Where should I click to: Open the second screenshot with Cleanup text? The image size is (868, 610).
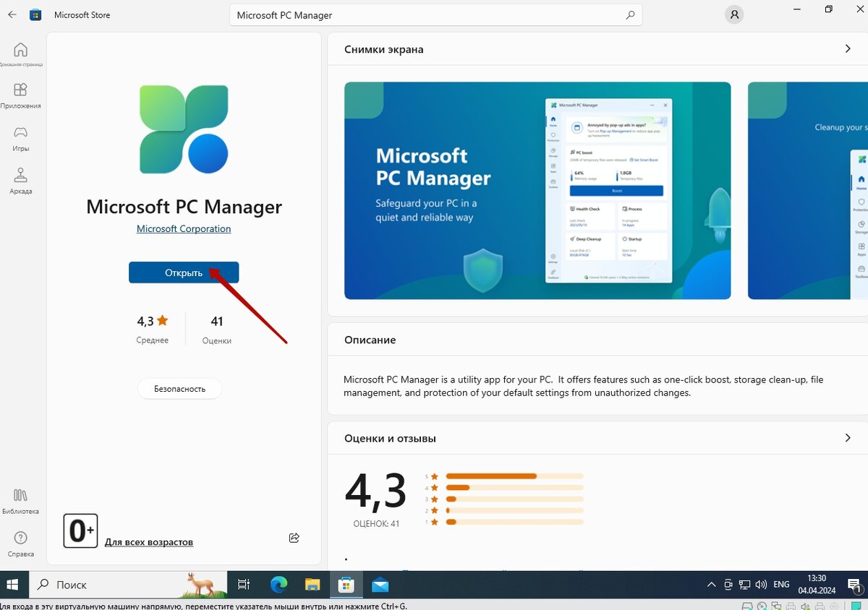pos(808,190)
